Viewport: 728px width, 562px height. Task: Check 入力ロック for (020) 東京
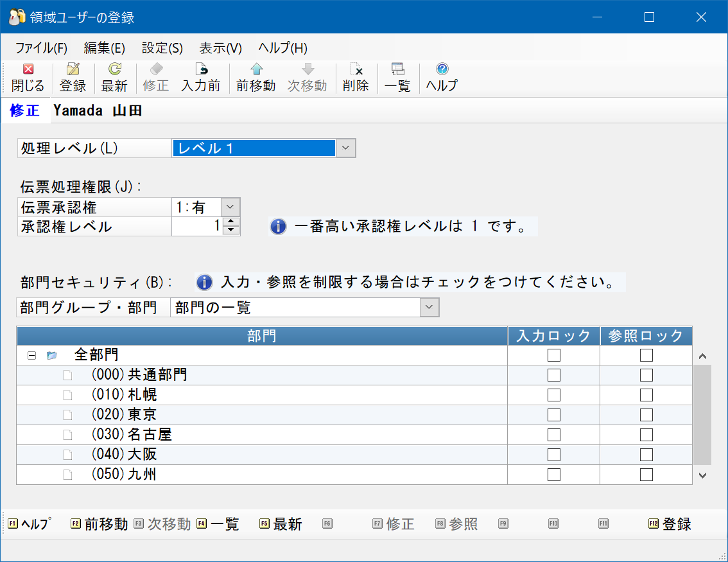(554, 415)
